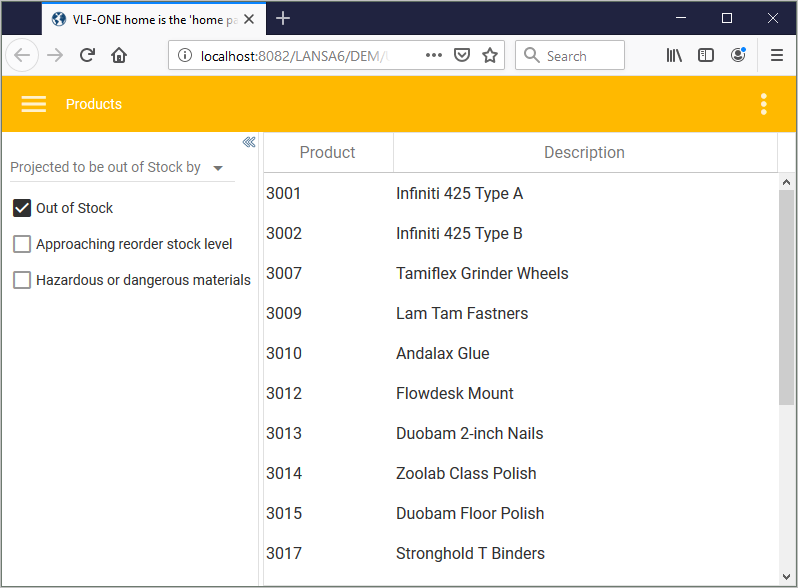798x588 pixels.
Task: Check Hazardous or dangerous materials
Action: pos(22,280)
